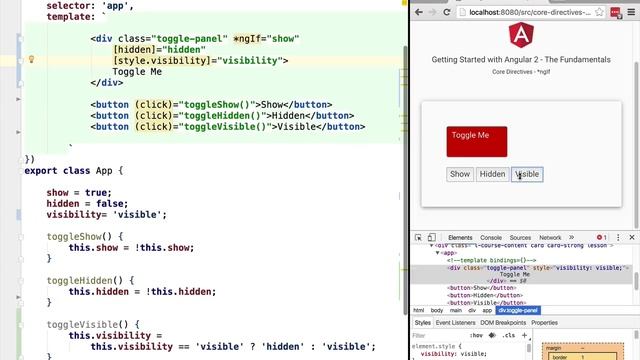Screen dimensions: 640x360
Task: Open the Event Listeners sub-tab
Action: [x=456, y=323]
